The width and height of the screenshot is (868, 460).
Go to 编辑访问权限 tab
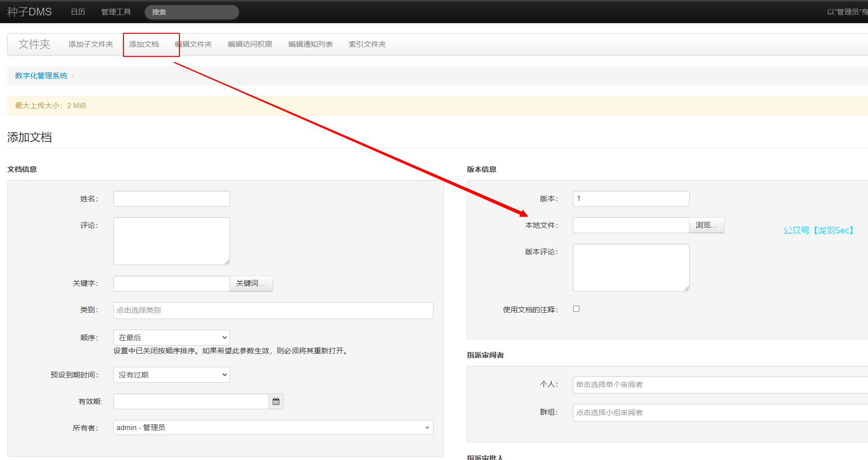250,44
